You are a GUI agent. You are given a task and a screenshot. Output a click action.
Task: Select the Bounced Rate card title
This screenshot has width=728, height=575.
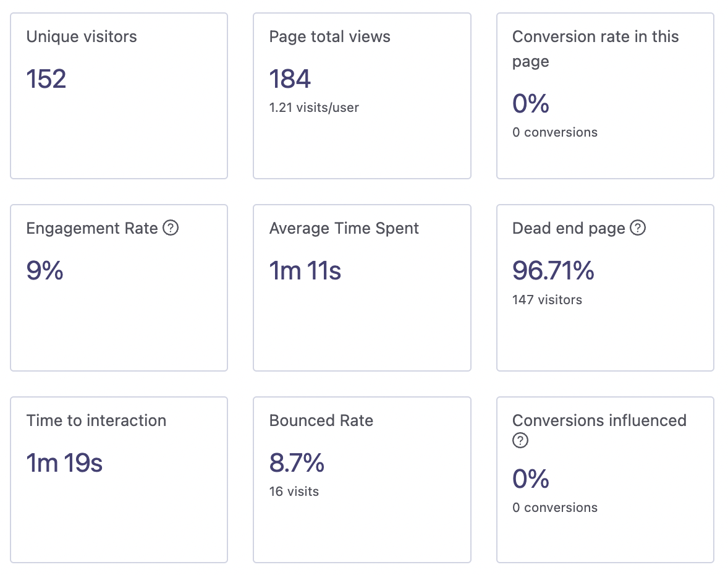click(321, 420)
